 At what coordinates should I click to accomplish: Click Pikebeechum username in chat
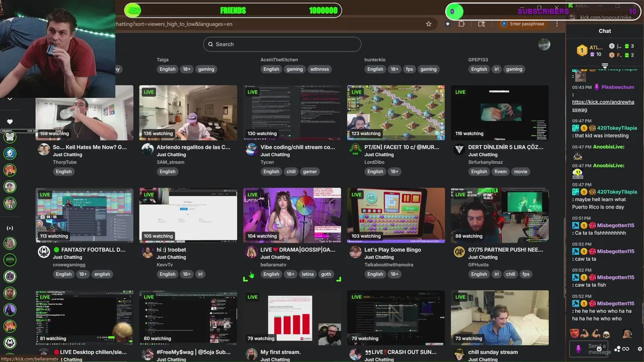[x=618, y=87]
